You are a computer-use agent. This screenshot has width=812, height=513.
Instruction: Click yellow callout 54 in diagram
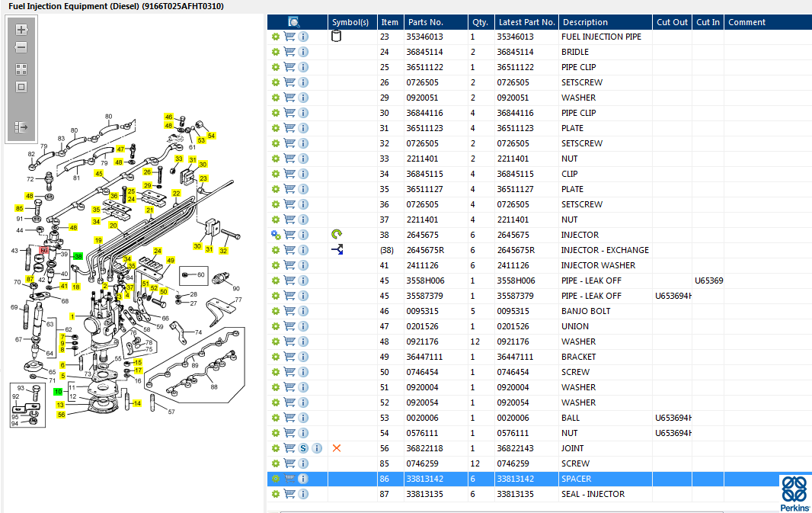coord(211,136)
